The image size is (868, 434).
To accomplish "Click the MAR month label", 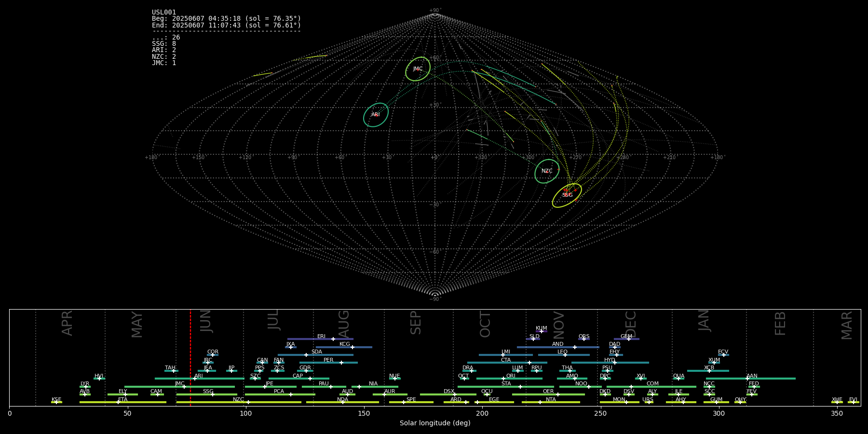I will click(x=847, y=325).
